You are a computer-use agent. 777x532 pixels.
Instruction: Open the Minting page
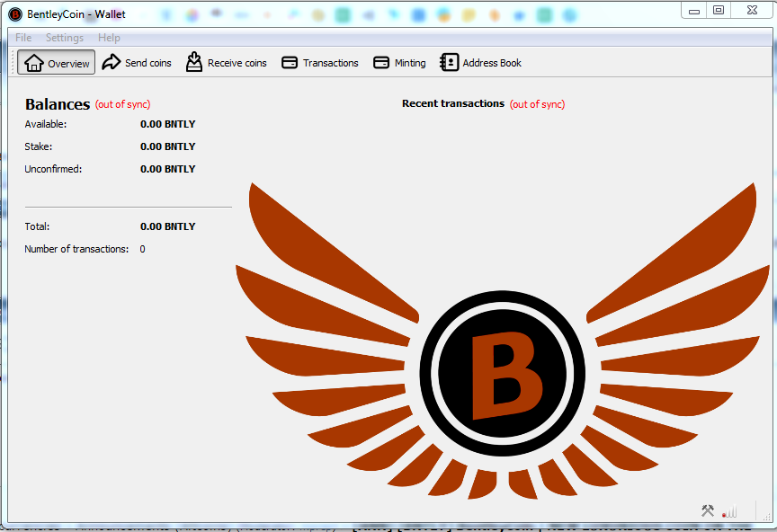(x=399, y=62)
